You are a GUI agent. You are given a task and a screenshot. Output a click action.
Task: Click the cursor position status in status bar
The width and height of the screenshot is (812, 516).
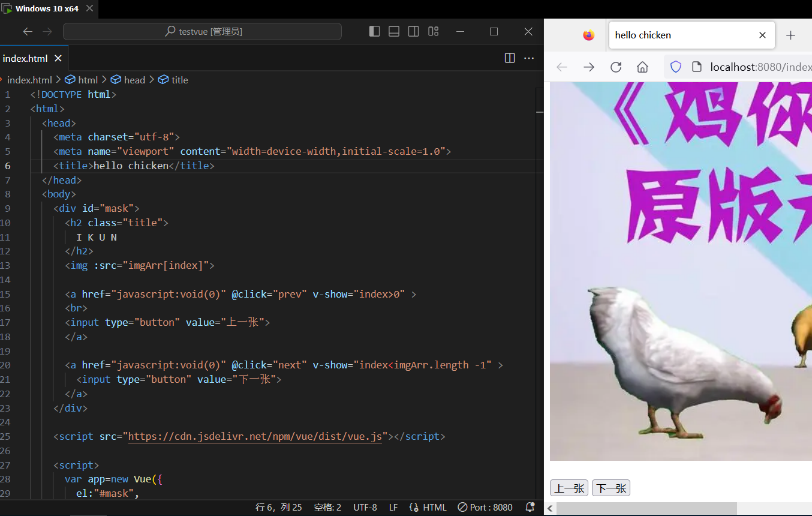point(279,507)
